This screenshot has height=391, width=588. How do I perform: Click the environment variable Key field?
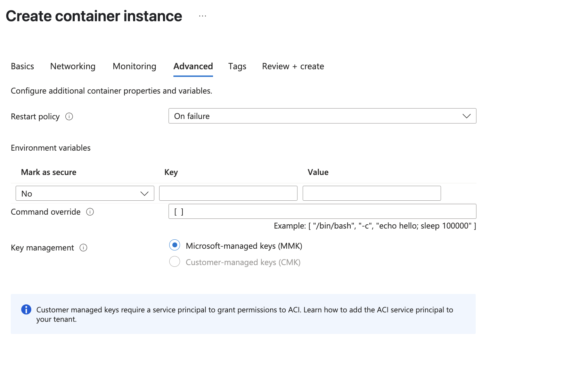click(x=228, y=193)
